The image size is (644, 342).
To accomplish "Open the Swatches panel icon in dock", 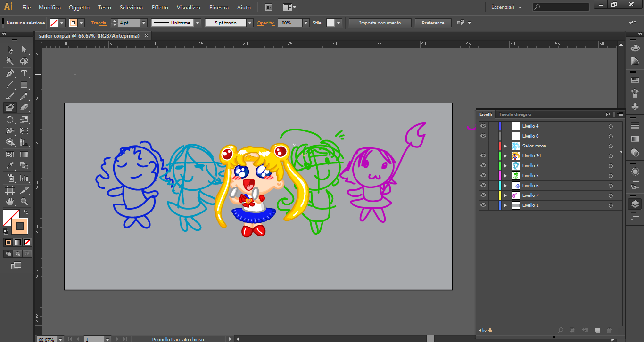I will coord(635,81).
